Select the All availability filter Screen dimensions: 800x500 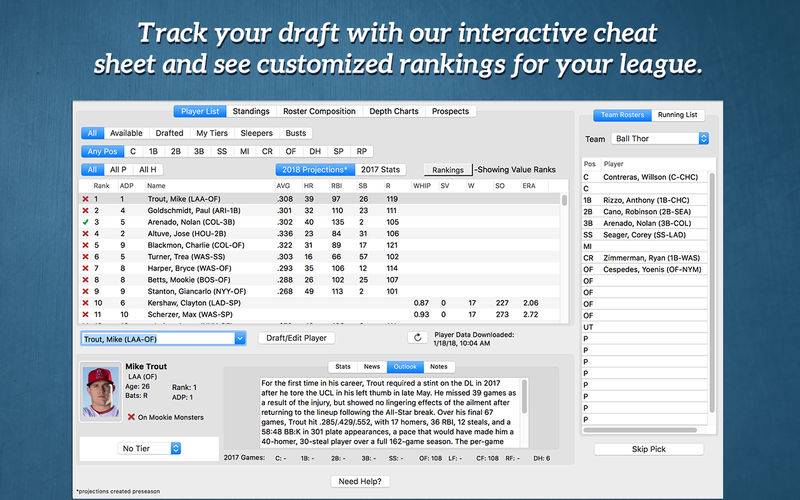[x=92, y=133]
